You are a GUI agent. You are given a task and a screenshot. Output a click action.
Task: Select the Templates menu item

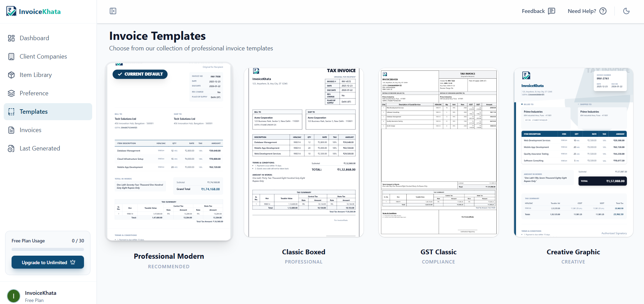tap(48, 112)
